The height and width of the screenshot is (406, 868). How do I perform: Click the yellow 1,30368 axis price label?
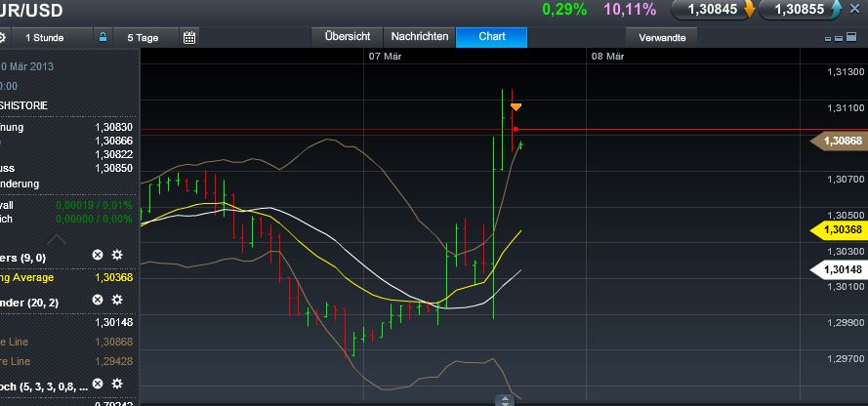point(840,229)
